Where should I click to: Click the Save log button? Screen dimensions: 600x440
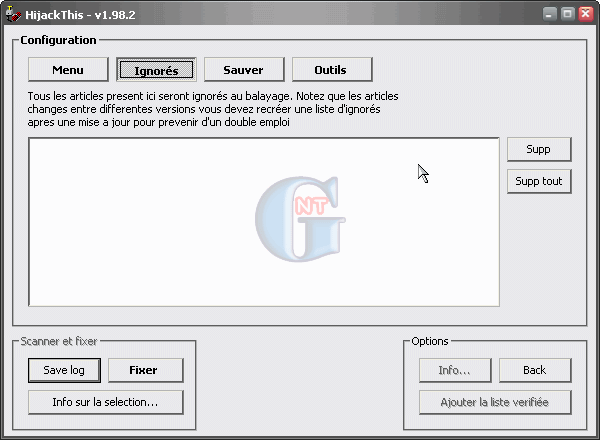tap(64, 370)
